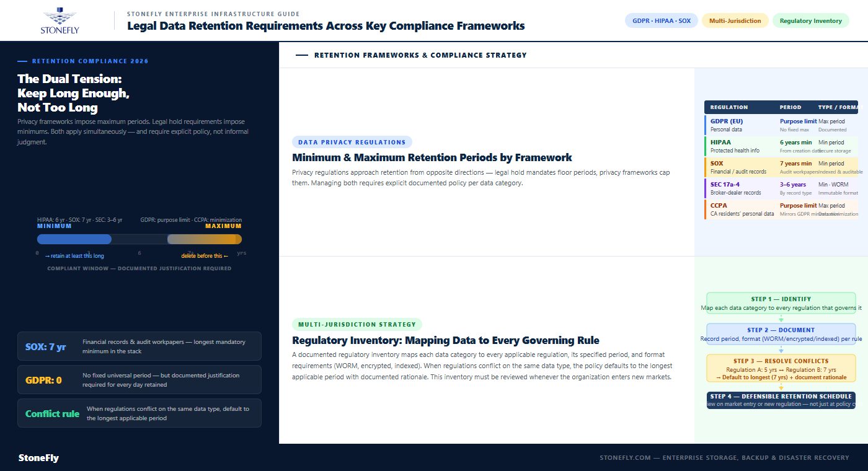Click the '3–6 years' period value
Viewport: 868px width, 471px height.
793,185
